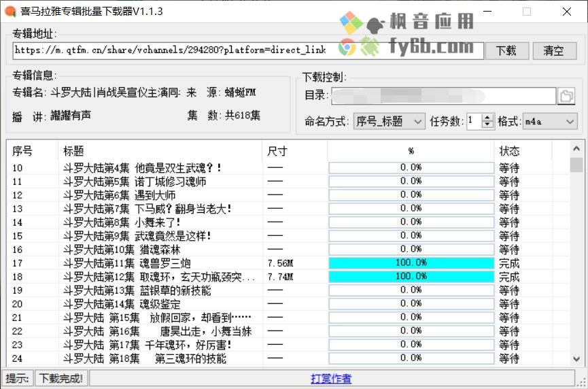Click the 100% progress bar of row 18

[x=411, y=277]
